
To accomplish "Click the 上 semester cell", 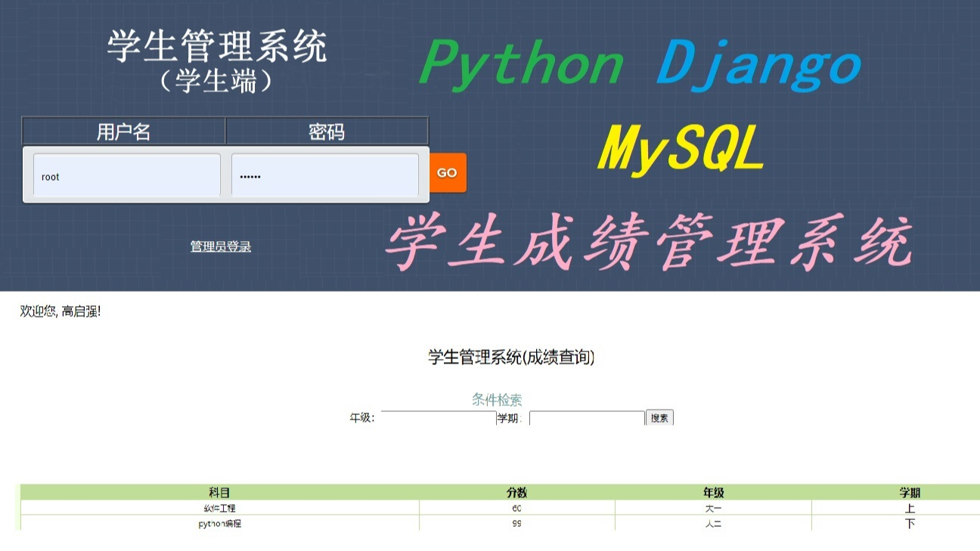I will pos(910,508).
